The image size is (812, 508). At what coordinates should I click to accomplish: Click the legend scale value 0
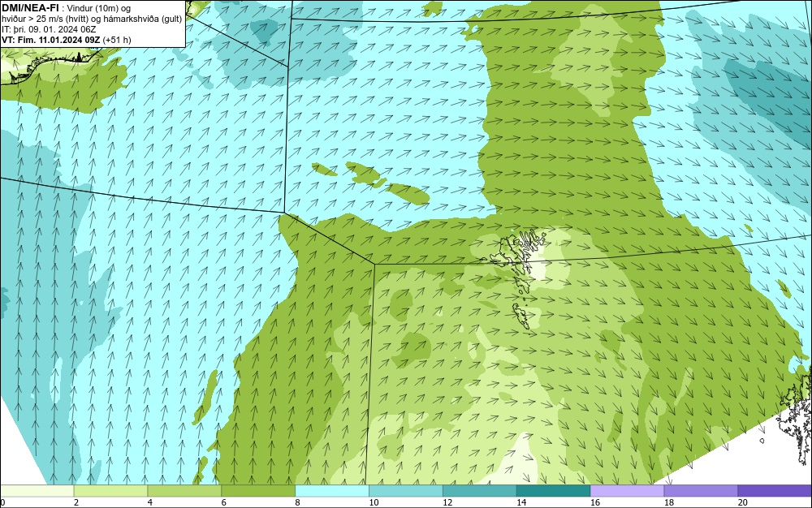(x=2, y=502)
